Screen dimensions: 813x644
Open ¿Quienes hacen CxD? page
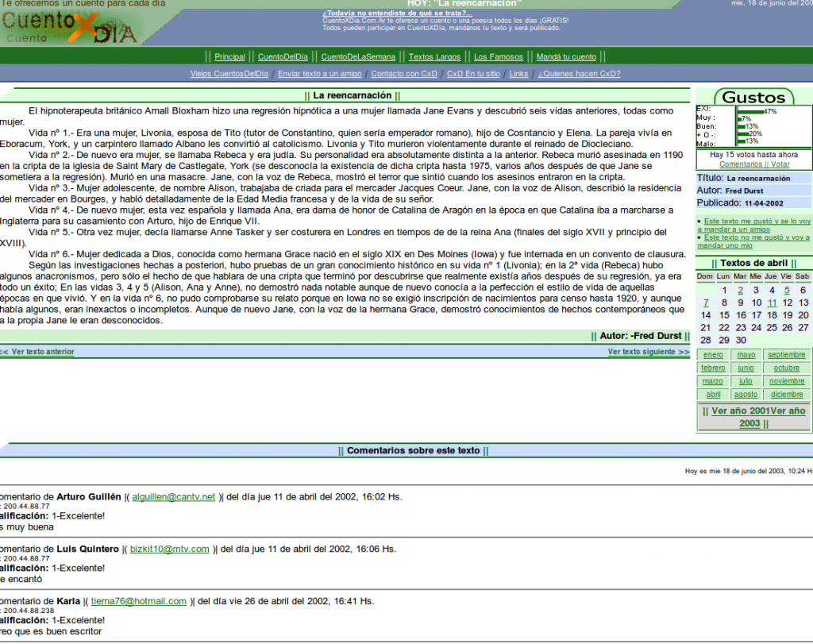[579, 74]
